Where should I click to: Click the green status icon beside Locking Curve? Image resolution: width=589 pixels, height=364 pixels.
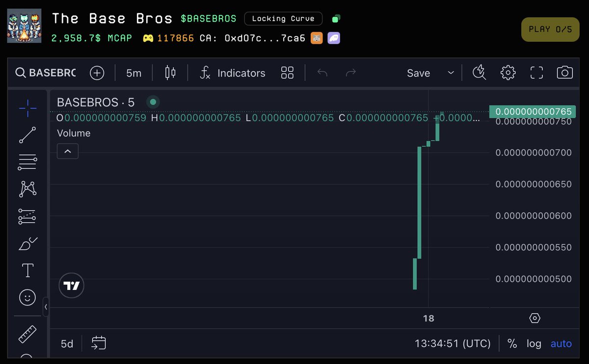pyautogui.click(x=336, y=19)
